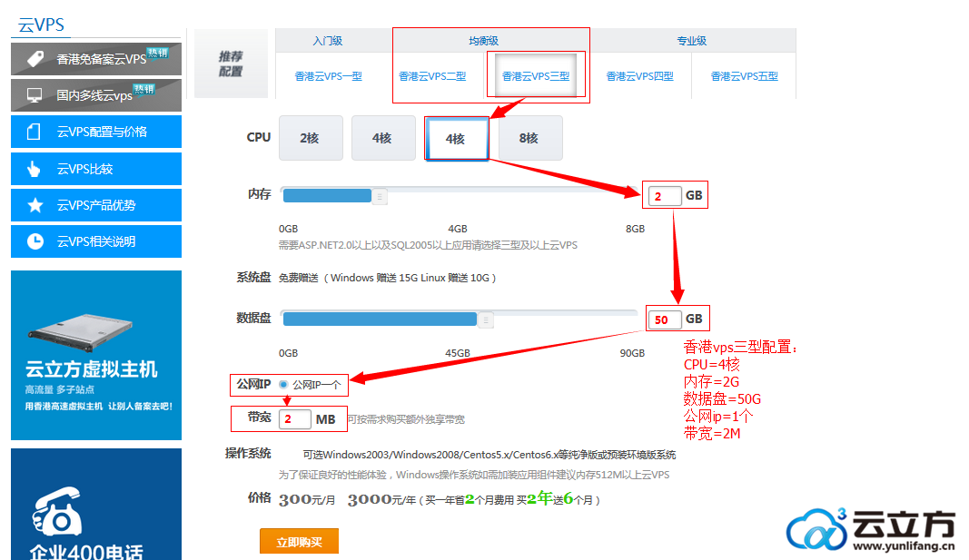Click the 高流量 多子站点 banner subtitle
Viewport: 969px width, 560px height.
(60, 389)
